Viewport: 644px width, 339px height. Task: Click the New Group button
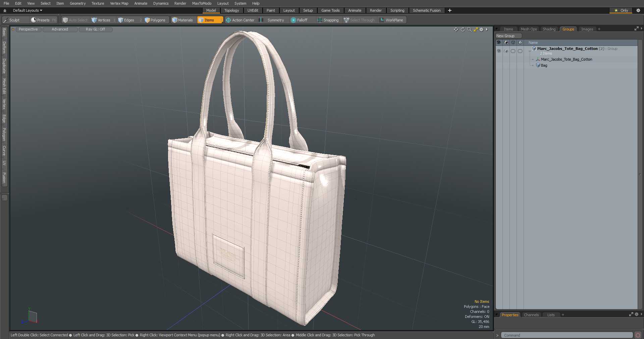[x=508, y=36]
